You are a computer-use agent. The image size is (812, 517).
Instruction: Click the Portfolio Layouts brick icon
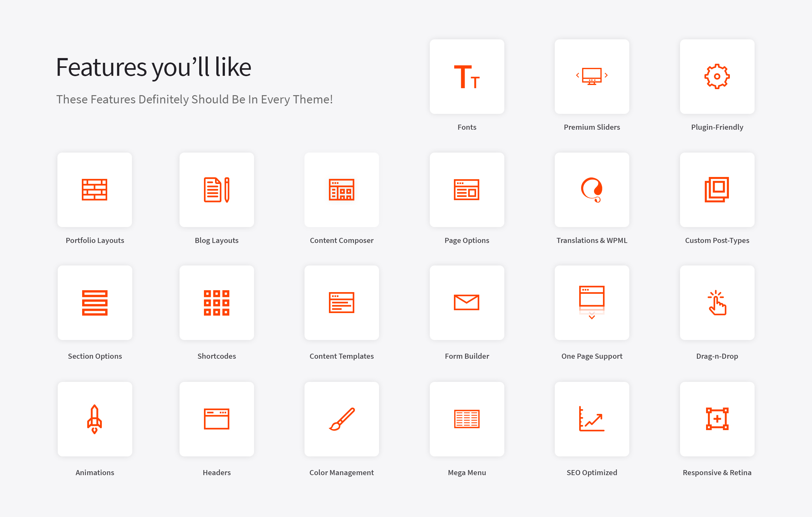(95, 190)
